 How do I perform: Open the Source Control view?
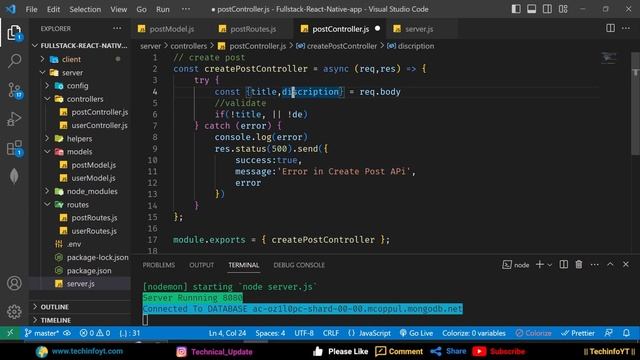[14, 90]
